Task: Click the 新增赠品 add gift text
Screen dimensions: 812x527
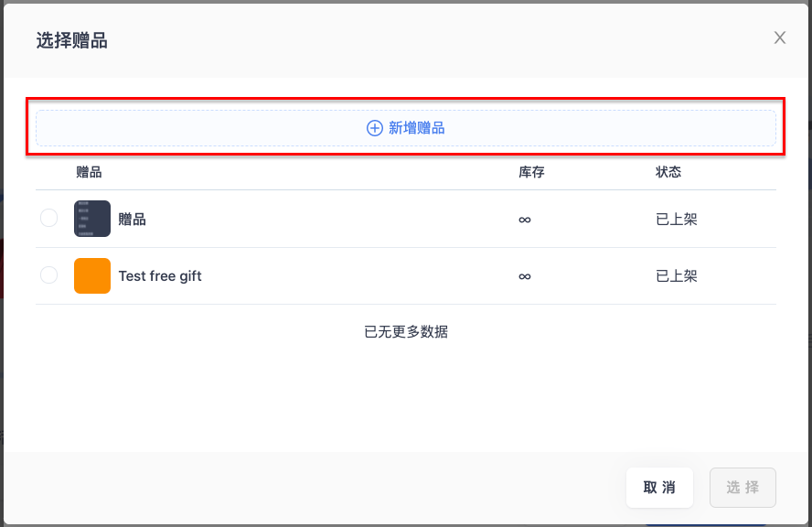Action: coord(417,128)
